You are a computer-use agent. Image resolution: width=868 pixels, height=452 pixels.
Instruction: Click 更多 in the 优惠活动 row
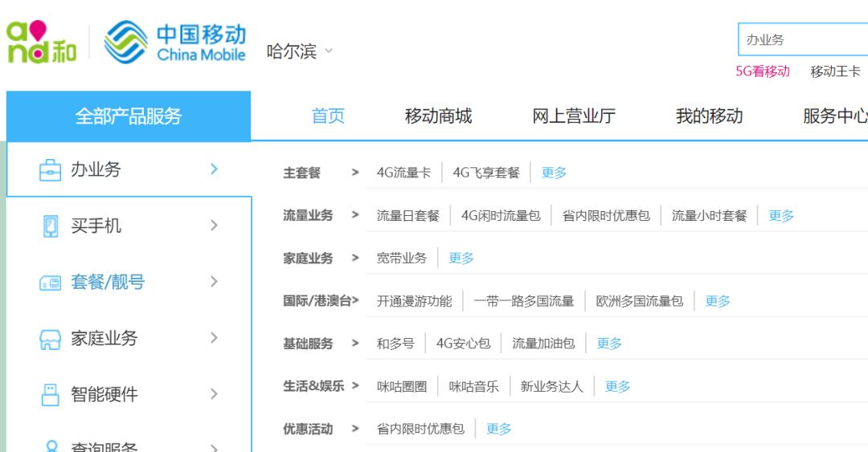pos(499,430)
